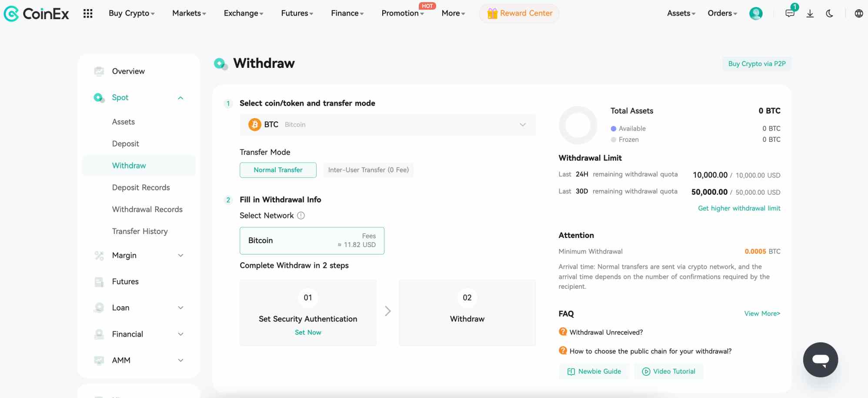The height and width of the screenshot is (398, 868).
Task: Click the CoinEx logo
Action: coord(37,13)
